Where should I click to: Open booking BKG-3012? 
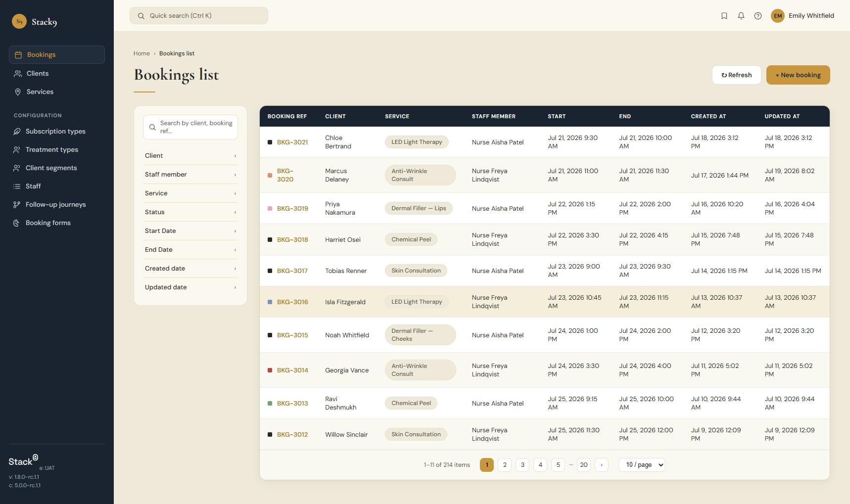pos(292,435)
